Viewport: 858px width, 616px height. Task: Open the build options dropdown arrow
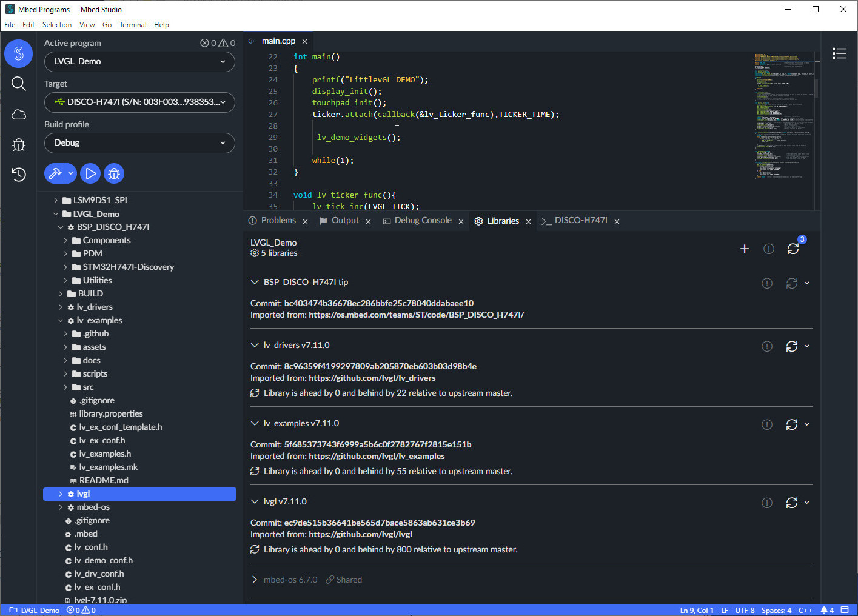click(71, 173)
